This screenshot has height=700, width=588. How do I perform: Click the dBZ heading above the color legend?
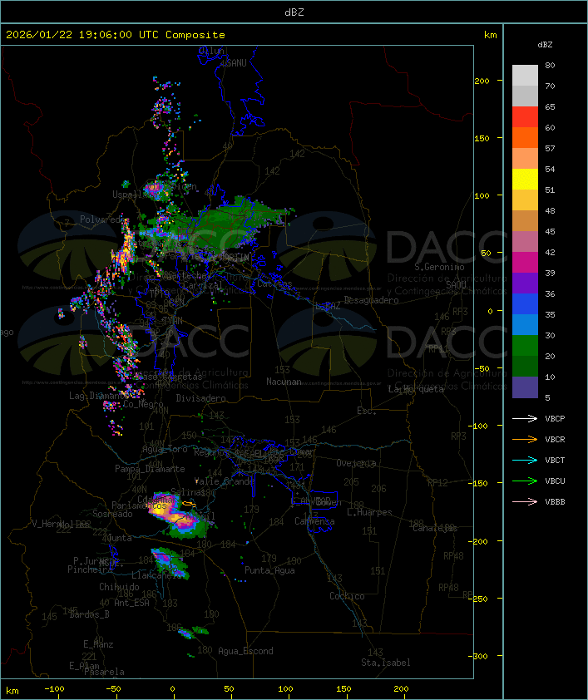(545, 45)
